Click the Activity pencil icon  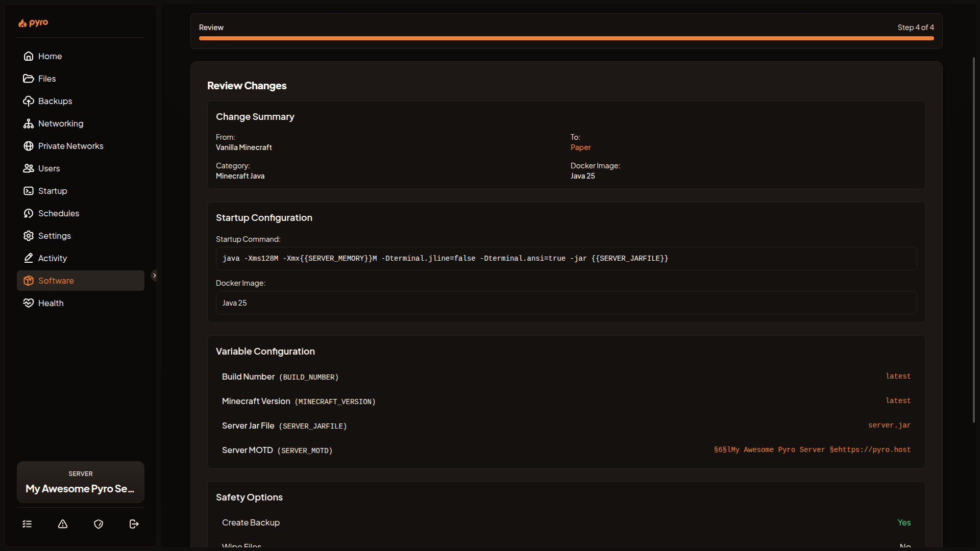(29, 258)
